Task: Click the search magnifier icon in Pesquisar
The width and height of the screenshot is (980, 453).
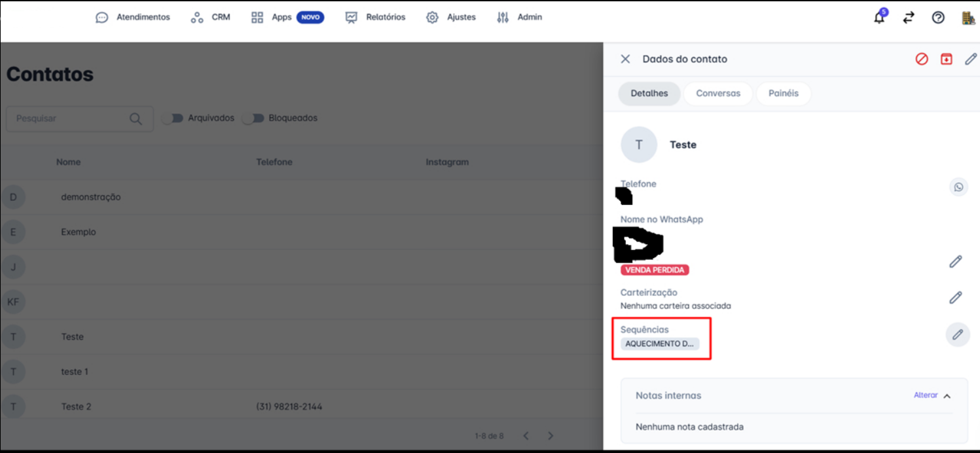Action: click(136, 118)
